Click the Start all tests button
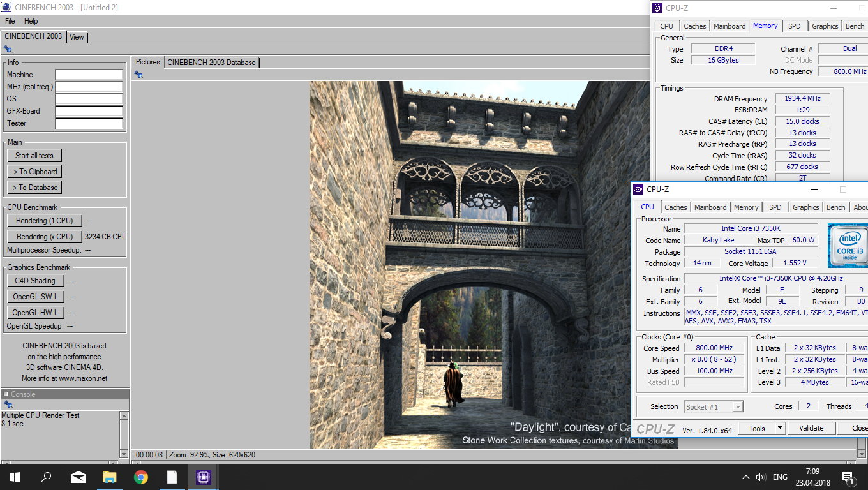868x490 pixels. tap(34, 156)
